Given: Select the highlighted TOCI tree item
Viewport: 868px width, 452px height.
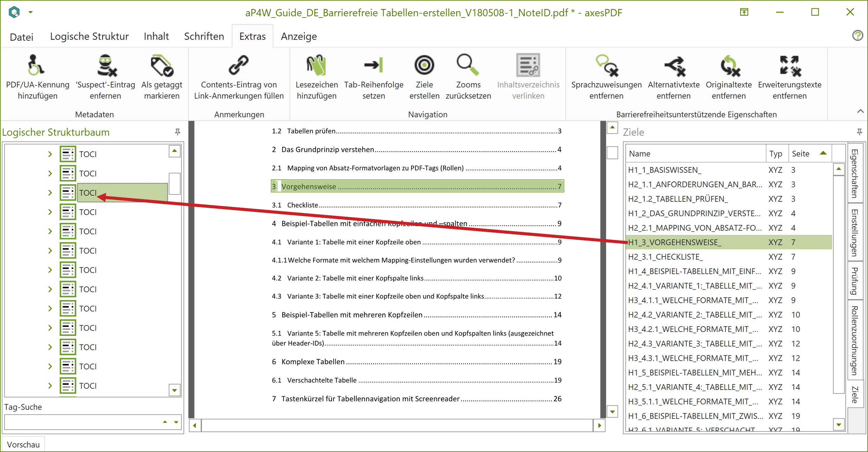Looking at the screenshot, I should click(x=122, y=193).
